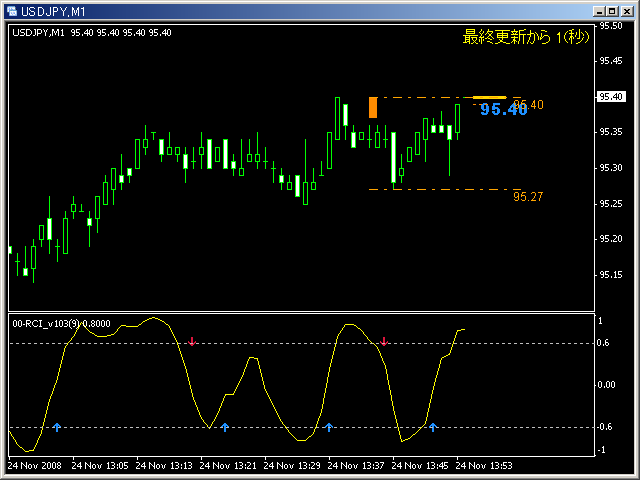Click the orange 95.27 low level label

pyautogui.click(x=528, y=197)
